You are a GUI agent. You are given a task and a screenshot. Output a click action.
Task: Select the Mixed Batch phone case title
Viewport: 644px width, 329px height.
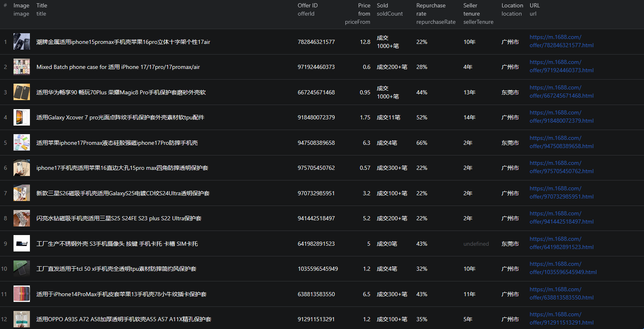(x=118, y=67)
